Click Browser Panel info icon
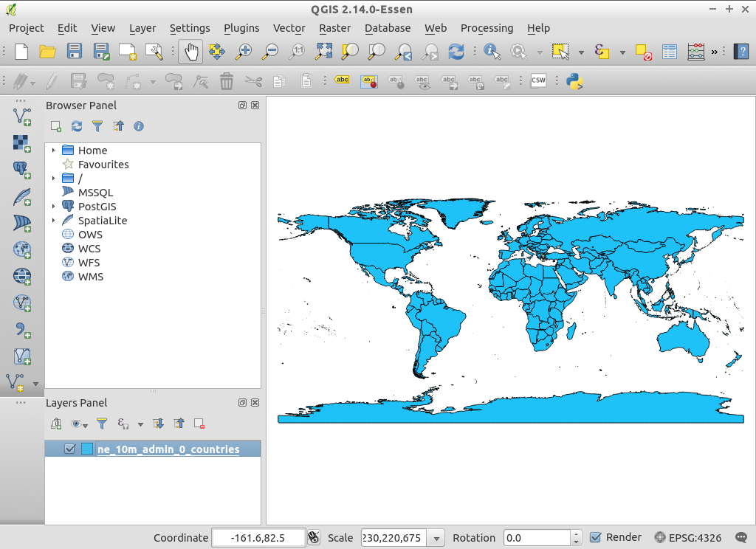This screenshot has height=549, width=756. pos(139,126)
